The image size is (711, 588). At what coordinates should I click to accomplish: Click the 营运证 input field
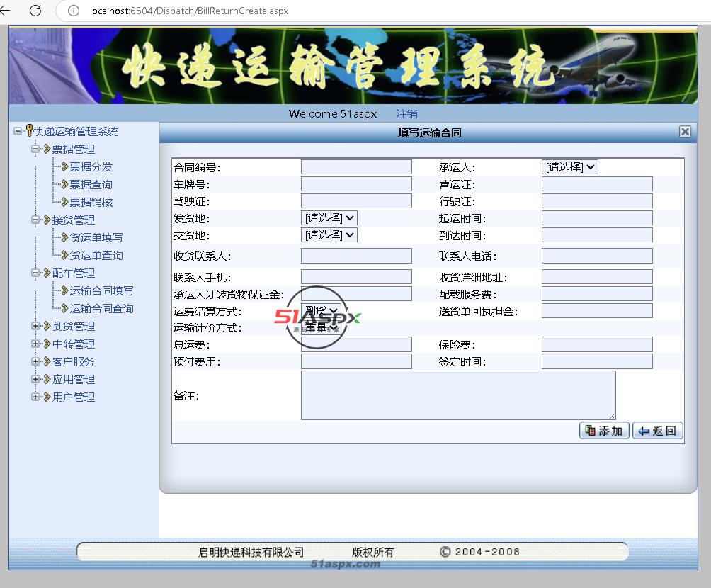pyautogui.click(x=597, y=183)
